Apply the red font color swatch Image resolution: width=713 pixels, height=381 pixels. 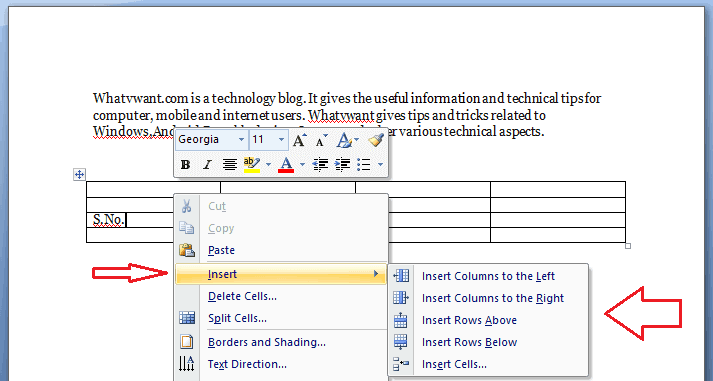[286, 165]
